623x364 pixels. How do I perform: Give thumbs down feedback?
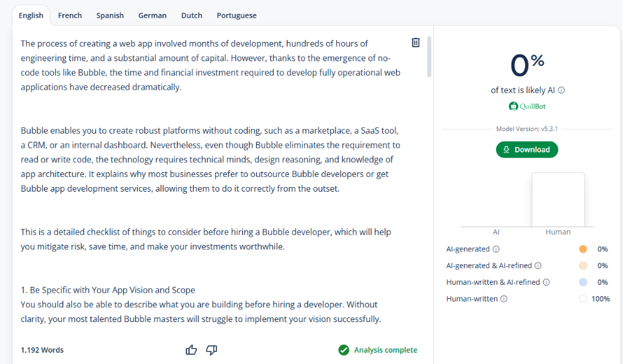tap(212, 350)
